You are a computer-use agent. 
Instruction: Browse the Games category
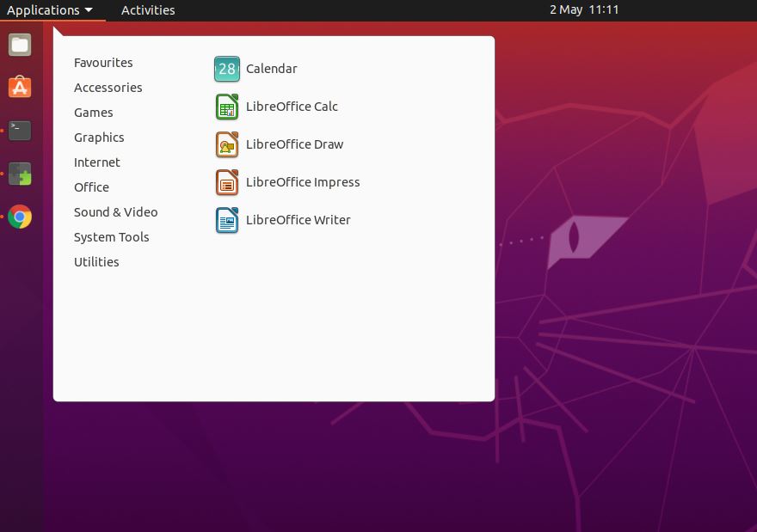[x=93, y=112]
